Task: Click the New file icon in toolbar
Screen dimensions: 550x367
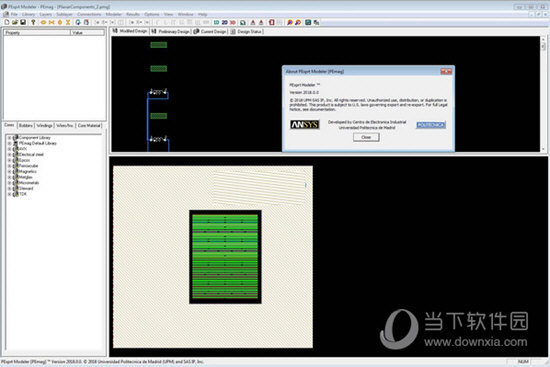Action: coord(7,22)
